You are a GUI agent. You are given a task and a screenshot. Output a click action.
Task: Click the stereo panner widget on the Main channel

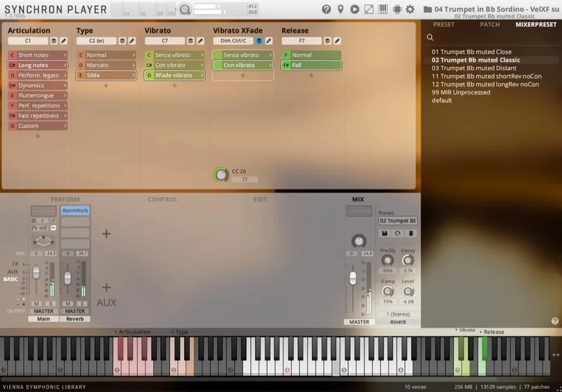(x=44, y=241)
